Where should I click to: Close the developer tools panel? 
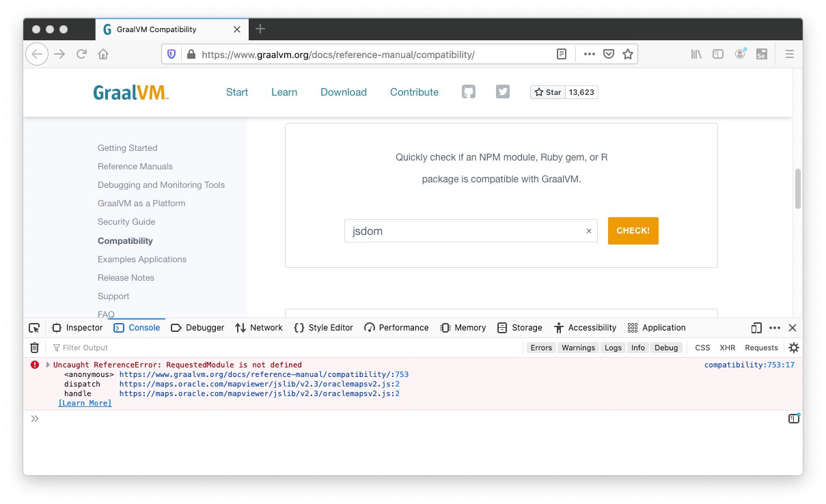pos(793,328)
